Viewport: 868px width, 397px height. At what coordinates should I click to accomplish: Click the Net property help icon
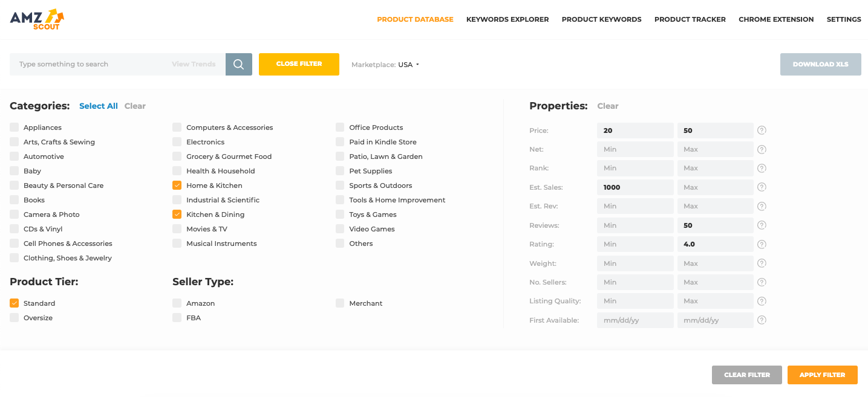762,149
